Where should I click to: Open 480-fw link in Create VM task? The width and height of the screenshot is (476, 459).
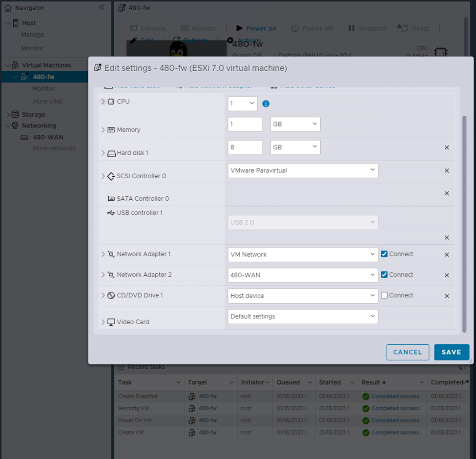[207, 433]
